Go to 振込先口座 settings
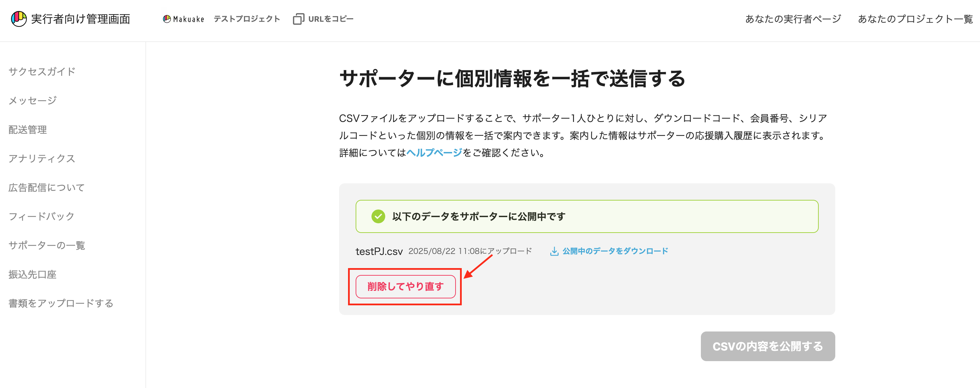Screen dimensions: 980x388 tap(32, 274)
